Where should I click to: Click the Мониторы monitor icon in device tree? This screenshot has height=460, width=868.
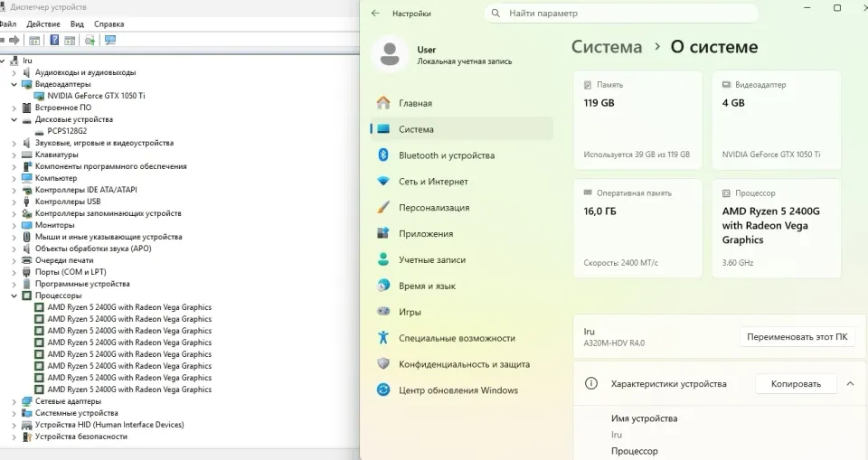[26, 225]
